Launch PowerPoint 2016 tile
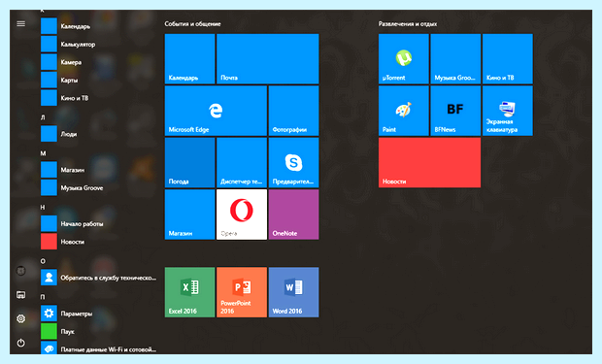 [242, 292]
